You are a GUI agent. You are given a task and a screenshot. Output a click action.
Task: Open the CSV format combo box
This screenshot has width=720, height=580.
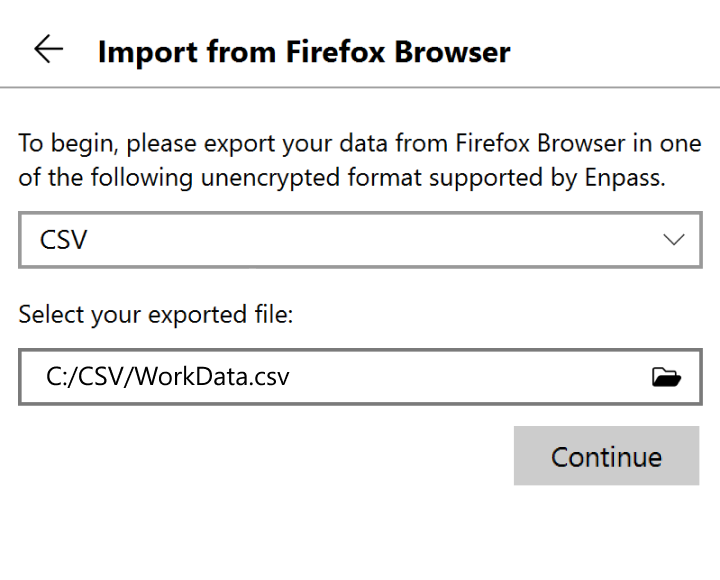[360, 240]
